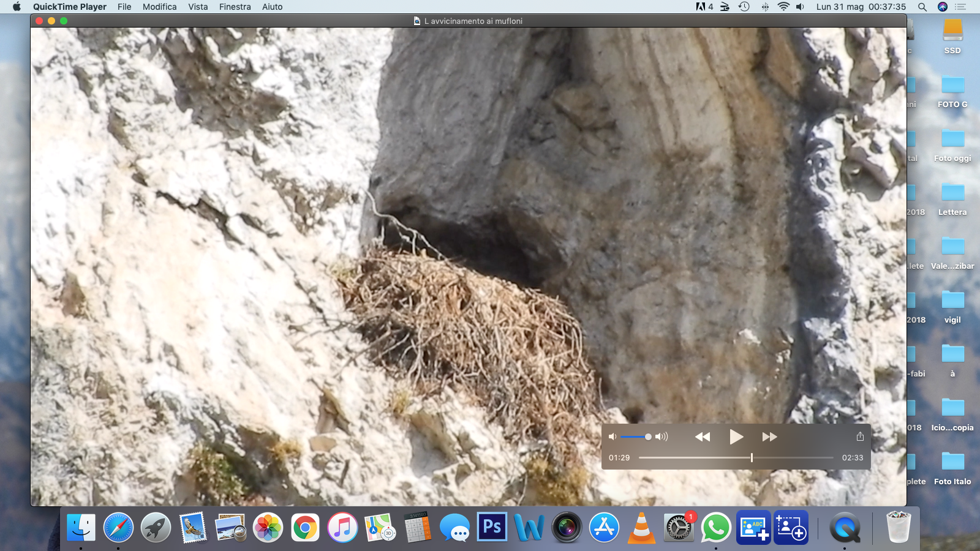Click the playhead on the video timeline

752,457
